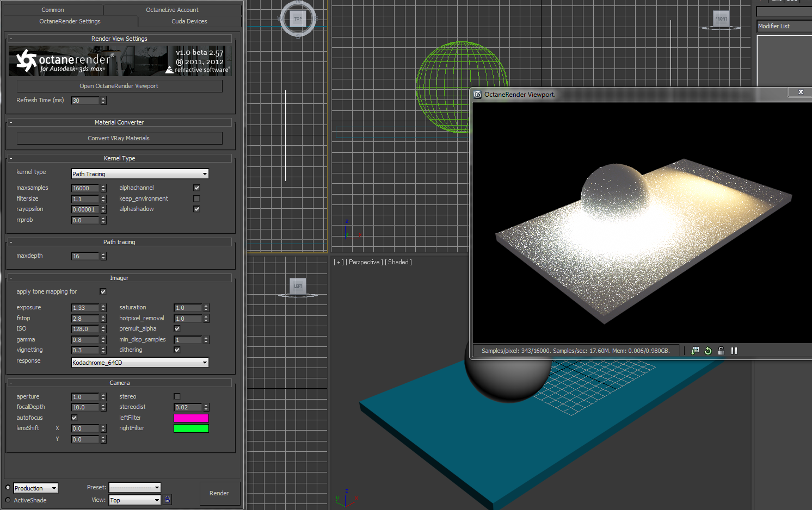The width and height of the screenshot is (812, 510).
Task: Click the fstop spinner arrows
Action: pyautogui.click(x=103, y=319)
